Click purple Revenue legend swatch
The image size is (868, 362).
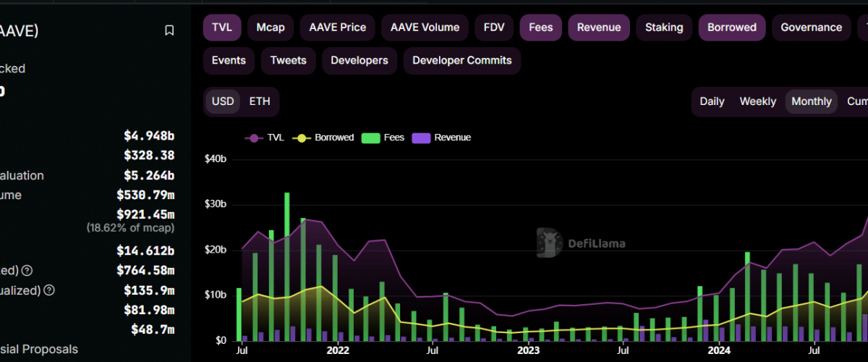(421, 138)
